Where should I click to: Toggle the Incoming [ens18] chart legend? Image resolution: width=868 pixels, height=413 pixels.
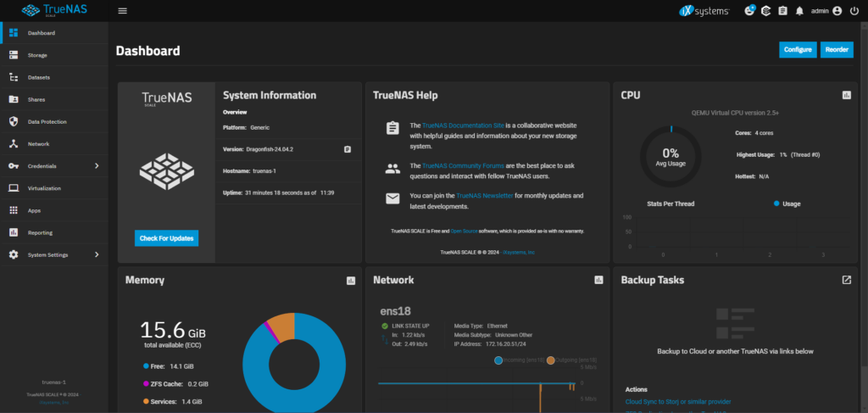pos(520,360)
